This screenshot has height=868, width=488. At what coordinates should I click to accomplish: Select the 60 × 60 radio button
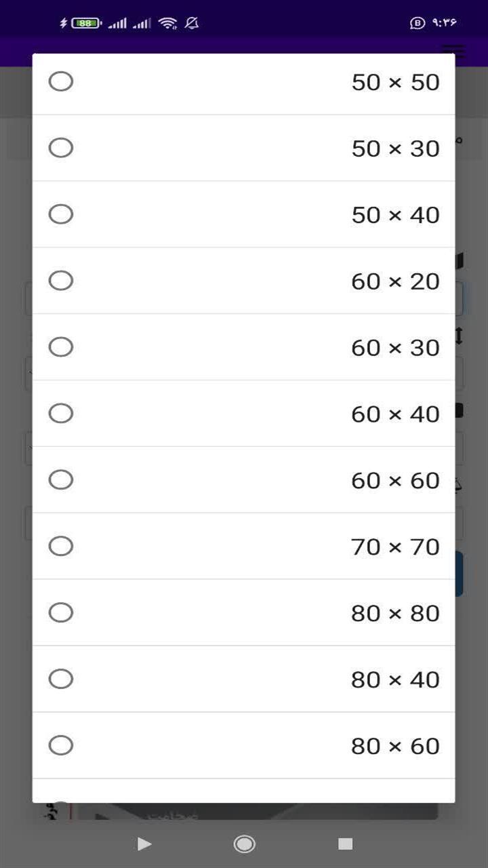pos(61,480)
